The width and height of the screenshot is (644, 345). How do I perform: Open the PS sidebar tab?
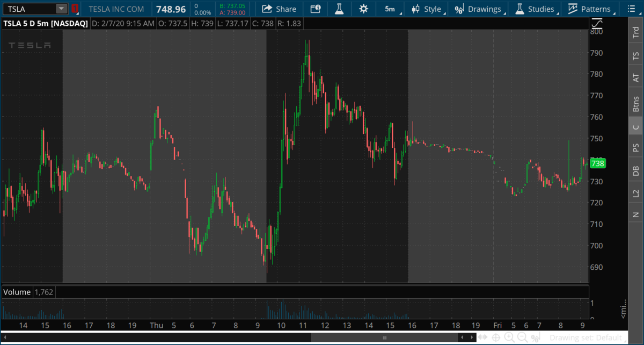tap(636, 147)
